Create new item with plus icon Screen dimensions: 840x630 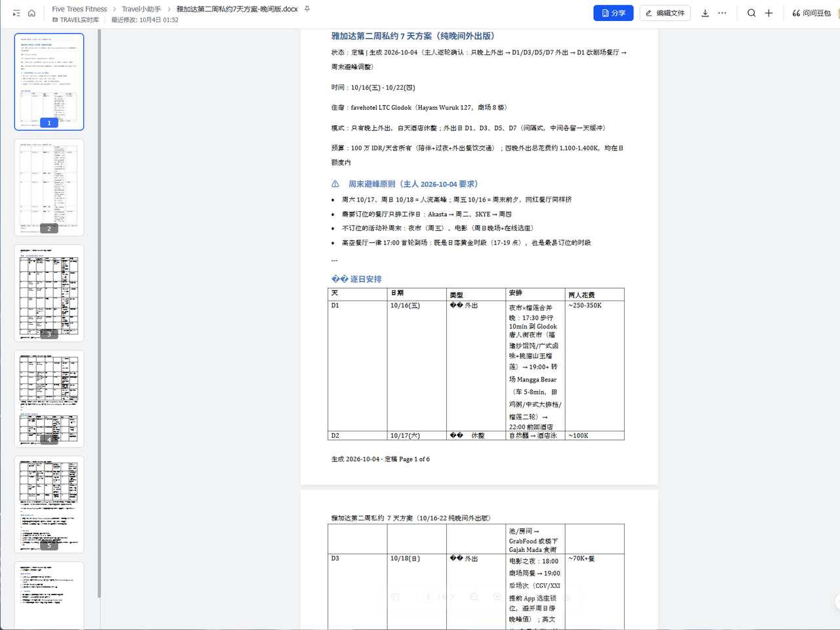(x=768, y=13)
